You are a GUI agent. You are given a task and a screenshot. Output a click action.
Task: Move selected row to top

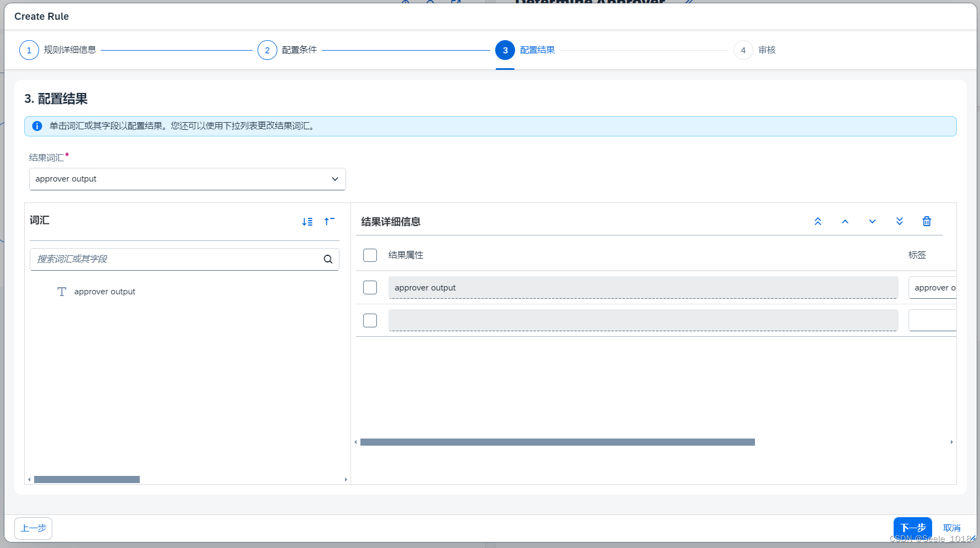818,221
